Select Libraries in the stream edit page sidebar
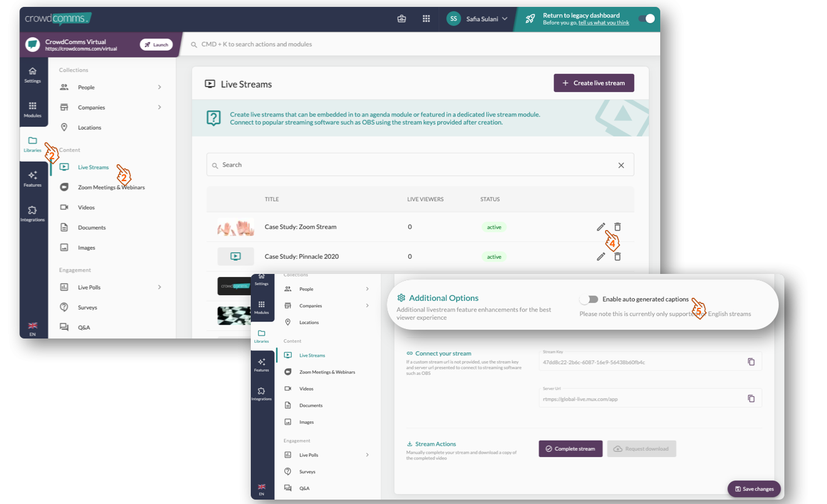Viewport: 827px width, 504px height. point(261,336)
